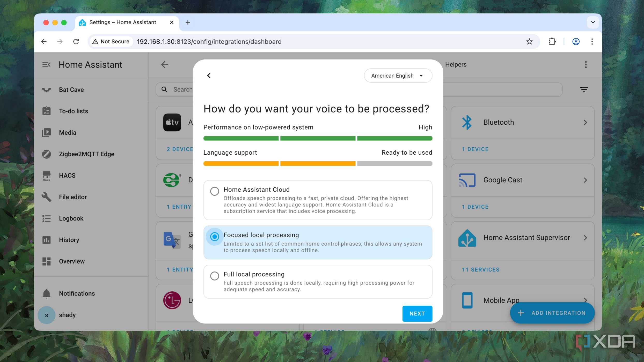Click the Google Translate integration logo
This screenshot has height=362, width=644.
pyautogui.click(x=172, y=240)
